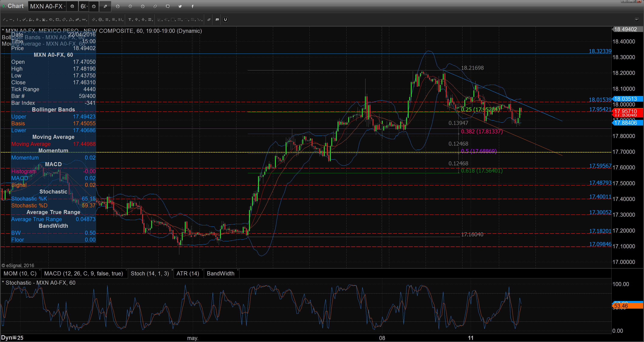Click the 18.21698 high price label
This screenshot has width=644, height=342.
pos(472,68)
